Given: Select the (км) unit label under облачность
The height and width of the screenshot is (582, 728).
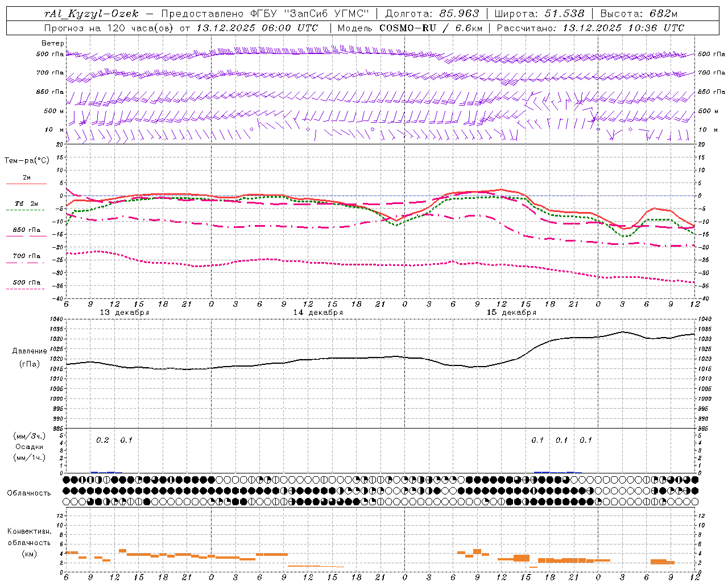Looking at the screenshot, I should pyautogui.click(x=29, y=554).
